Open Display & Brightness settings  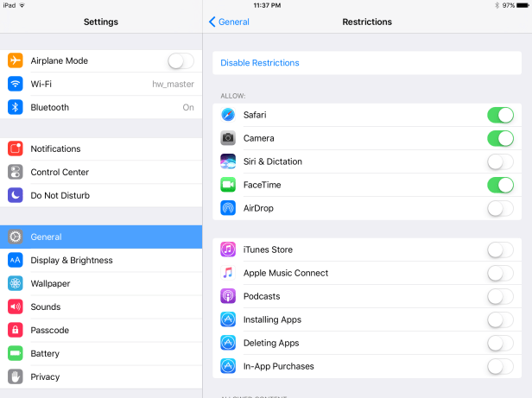101,260
